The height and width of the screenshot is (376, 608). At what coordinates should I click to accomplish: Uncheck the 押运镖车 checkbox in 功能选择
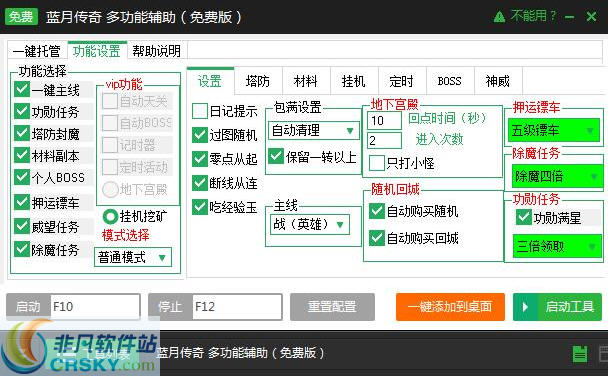coord(22,202)
